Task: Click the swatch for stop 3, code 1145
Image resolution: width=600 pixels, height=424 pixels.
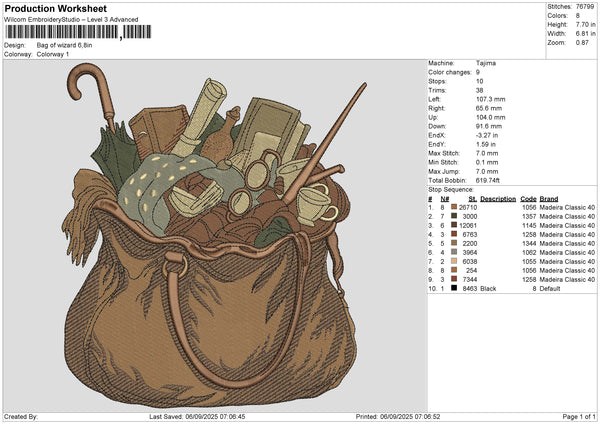Action: point(454,225)
